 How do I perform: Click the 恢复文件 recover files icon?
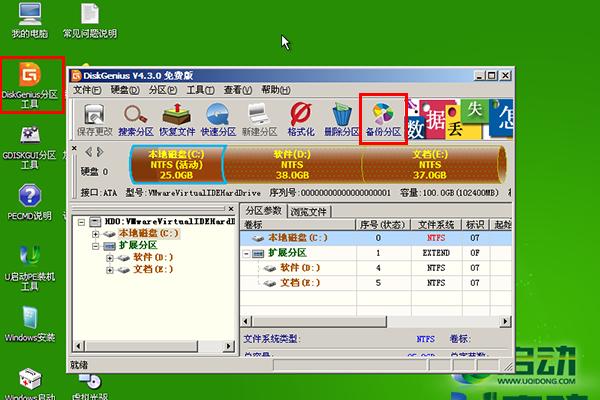[x=177, y=120]
